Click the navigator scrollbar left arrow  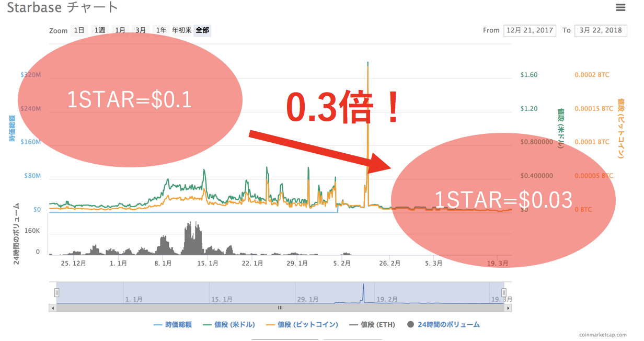(x=53, y=308)
